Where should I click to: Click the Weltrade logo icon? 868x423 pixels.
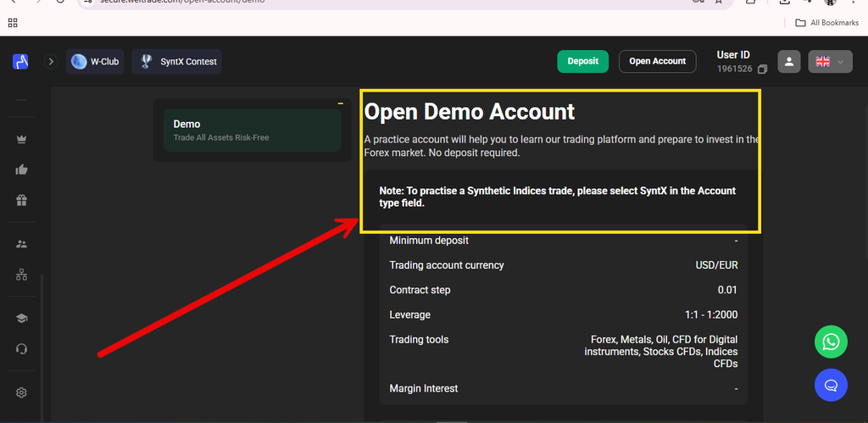pyautogui.click(x=20, y=61)
